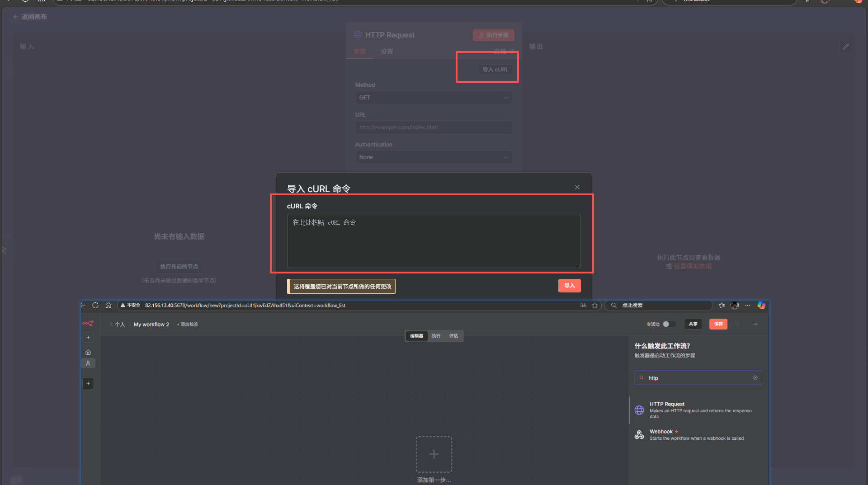Click the 返回画布 back link
The height and width of the screenshot is (485, 868).
click(x=30, y=17)
